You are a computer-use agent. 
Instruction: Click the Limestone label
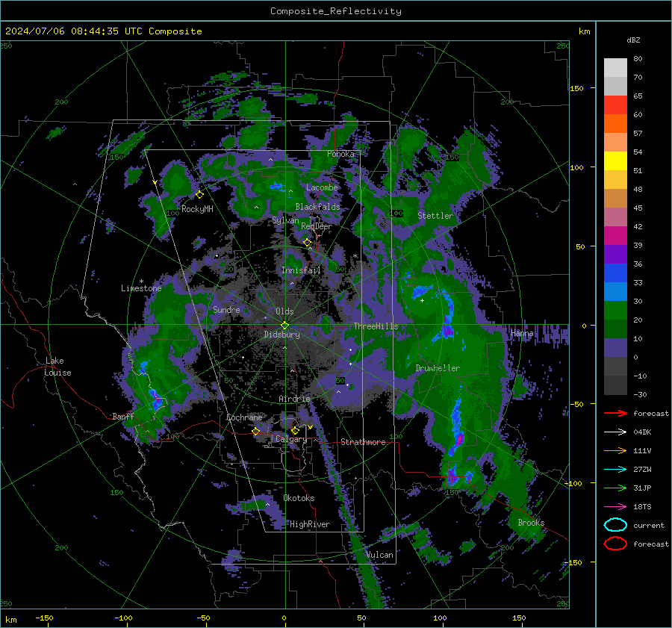point(141,288)
